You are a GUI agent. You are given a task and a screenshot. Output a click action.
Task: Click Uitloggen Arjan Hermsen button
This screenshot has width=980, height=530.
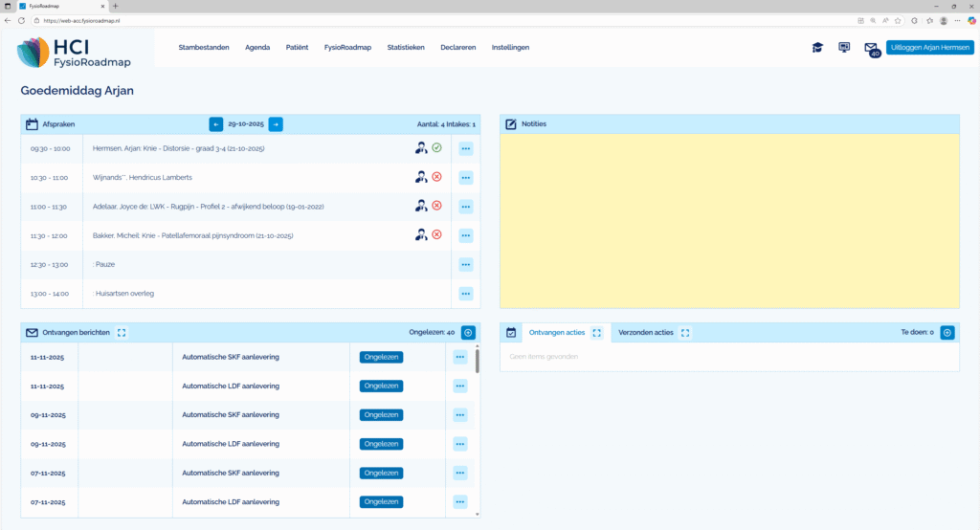tap(929, 47)
